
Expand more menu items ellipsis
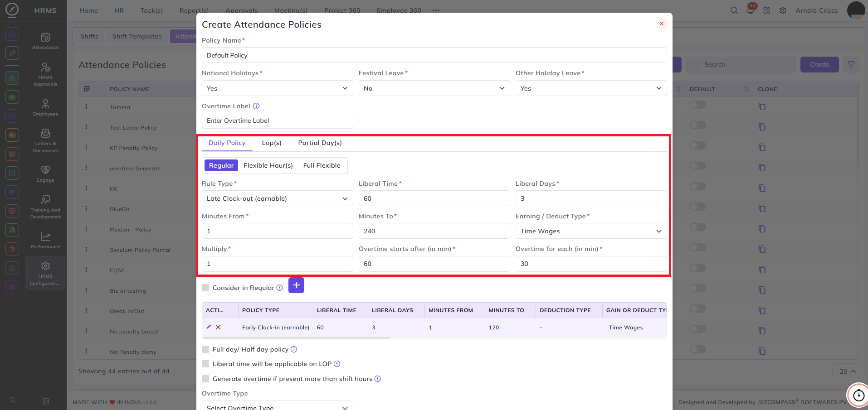click(x=436, y=10)
